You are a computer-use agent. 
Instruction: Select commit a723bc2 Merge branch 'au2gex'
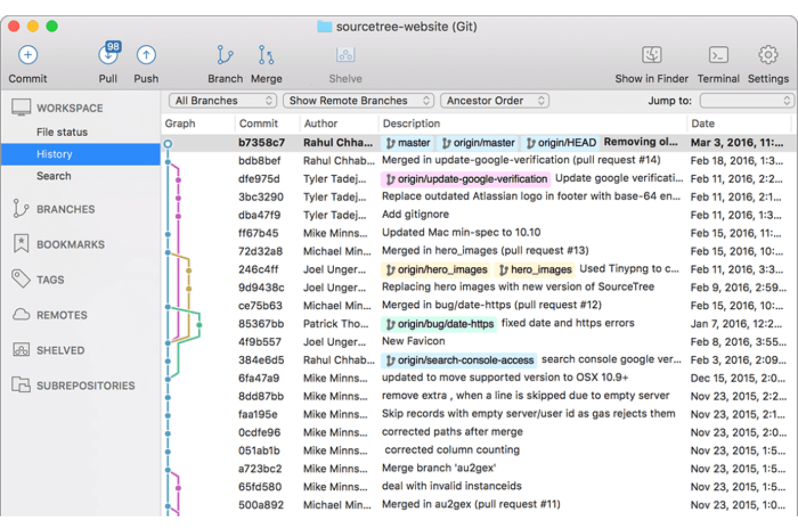pos(479,468)
